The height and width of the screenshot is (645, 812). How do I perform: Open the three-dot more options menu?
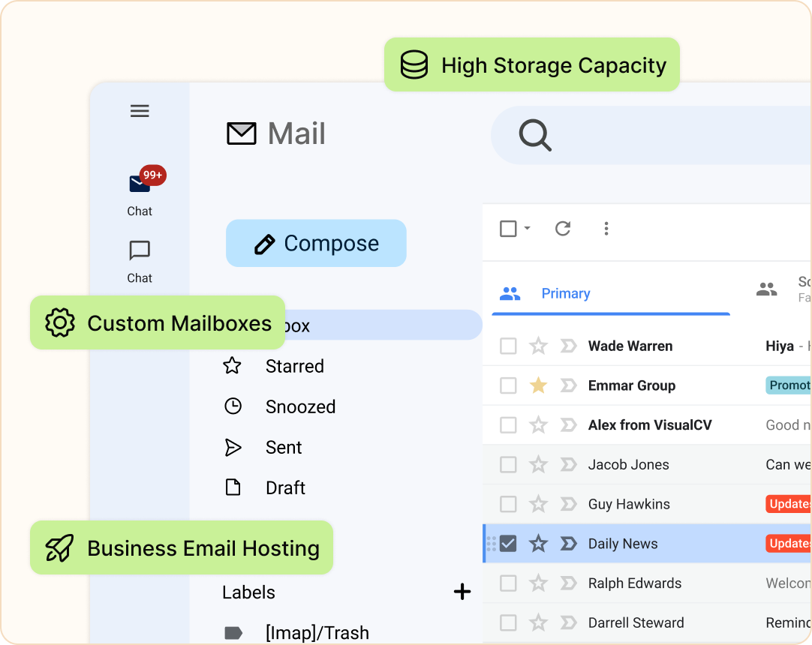coord(606,228)
